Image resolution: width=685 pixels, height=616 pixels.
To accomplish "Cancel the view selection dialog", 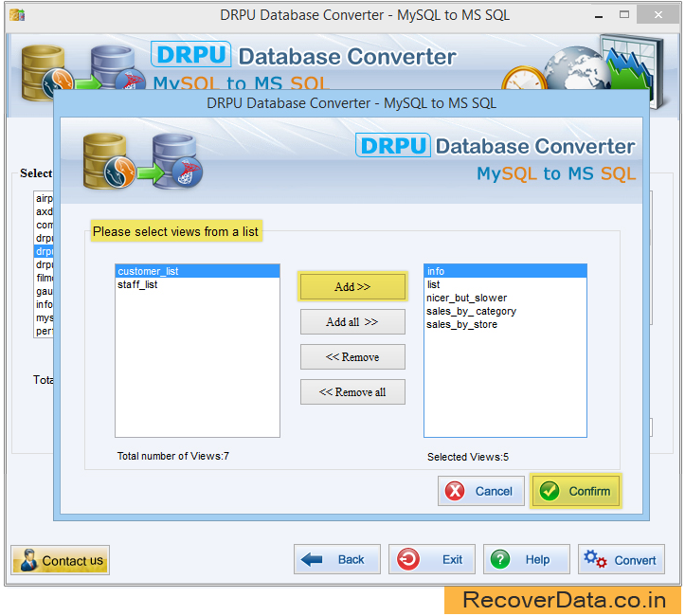I will click(x=481, y=491).
